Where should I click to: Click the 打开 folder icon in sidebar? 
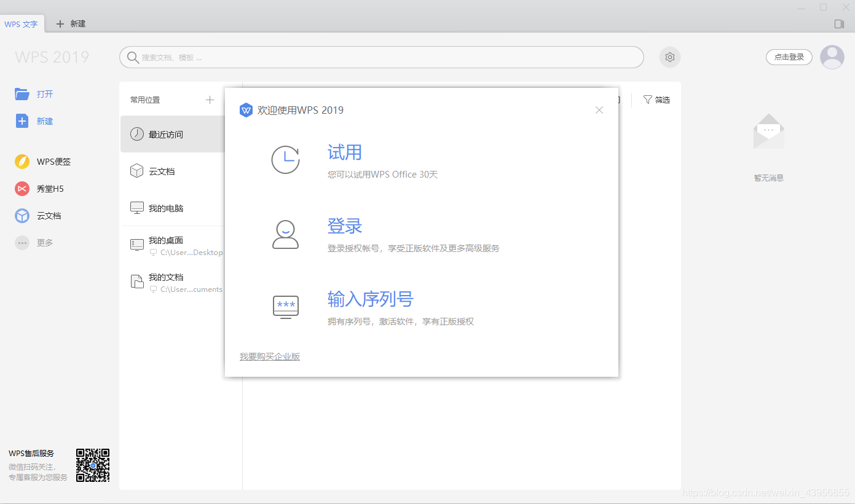coord(22,94)
